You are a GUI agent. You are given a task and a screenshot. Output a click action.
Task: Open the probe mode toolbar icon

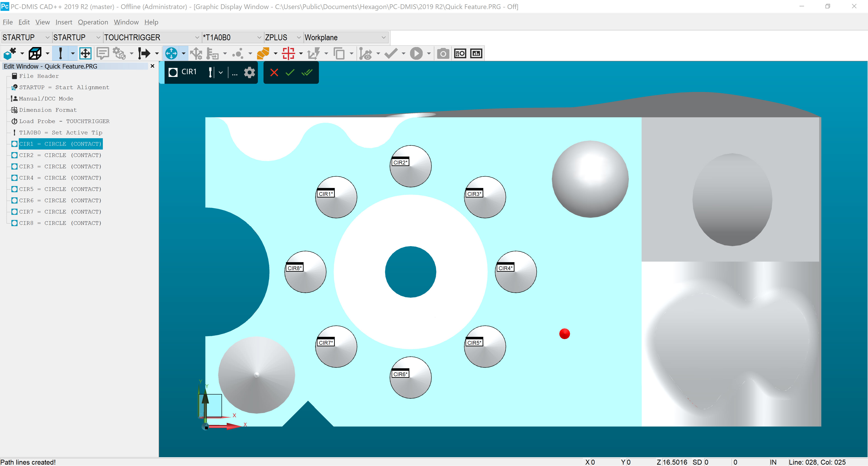pos(60,53)
